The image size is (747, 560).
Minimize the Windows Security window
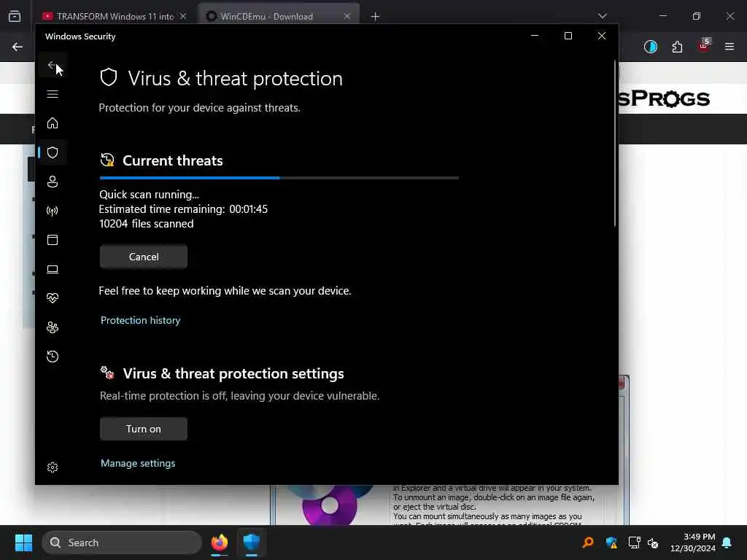click(x=535, y=36)
